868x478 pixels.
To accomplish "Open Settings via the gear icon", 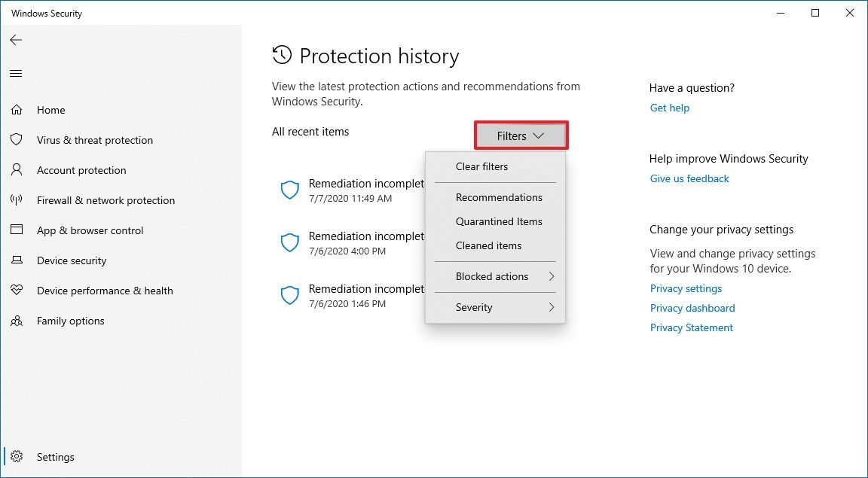I will click(x=17, y=457).
